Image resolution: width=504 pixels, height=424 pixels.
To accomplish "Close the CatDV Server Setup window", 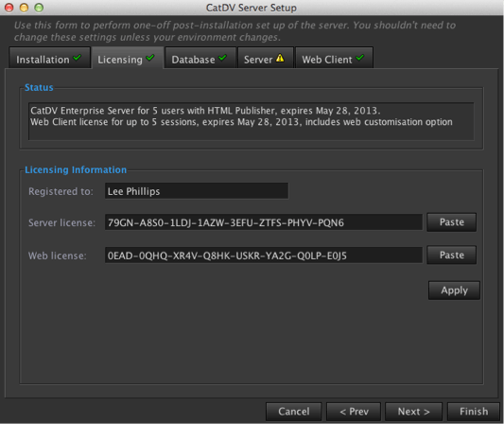I will [x=9, y=8].
